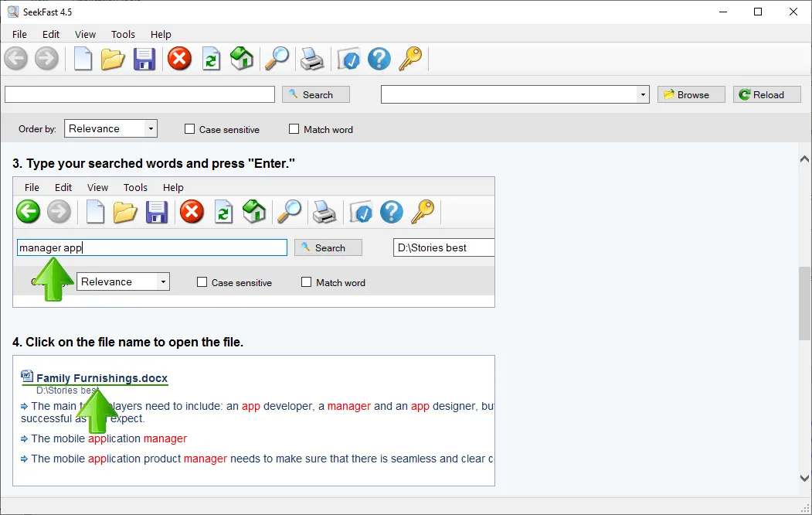The image size is (812, 515).
Task: Click the blue question mark Help icon in the main toolbar
Action: 379,59
